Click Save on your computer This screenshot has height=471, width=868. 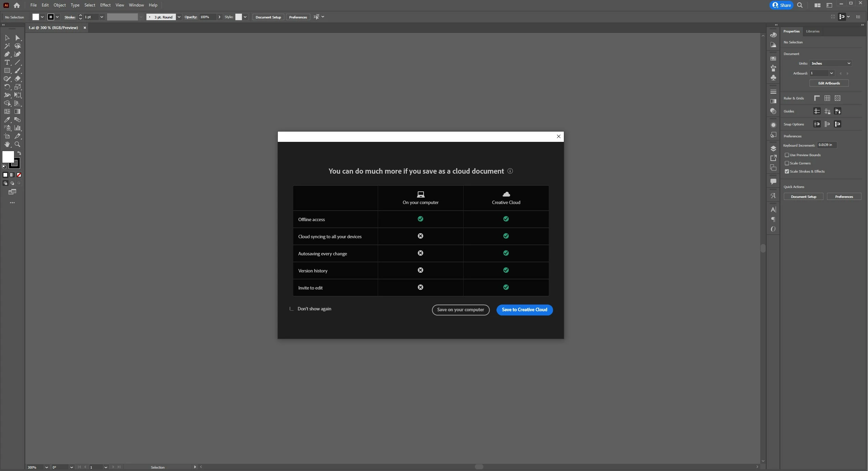461,310
